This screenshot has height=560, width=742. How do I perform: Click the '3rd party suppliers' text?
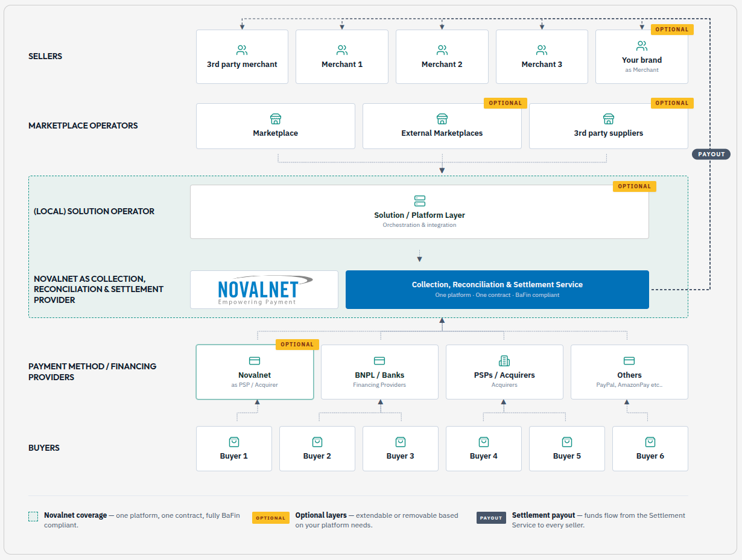pos(609,133)
